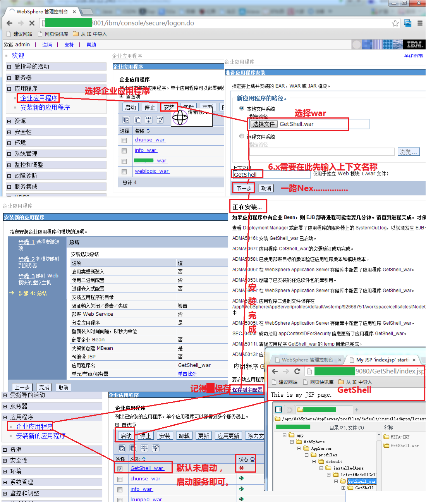The image size is (426, 504).
Task: Click the address bar showing 9080/GetShell/index.jsp
Action: pyautogui.click(x=366, y=371)
